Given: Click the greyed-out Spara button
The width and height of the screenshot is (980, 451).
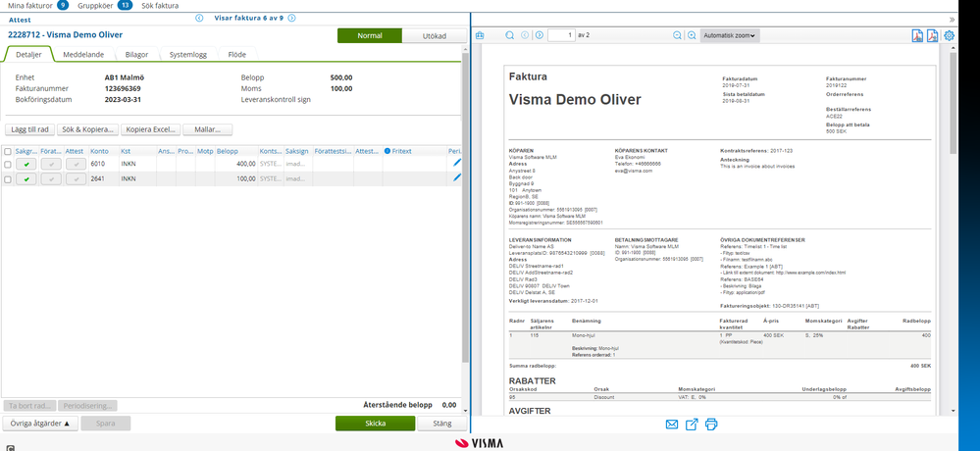Looking at the screenshot, I should (106, 424).
